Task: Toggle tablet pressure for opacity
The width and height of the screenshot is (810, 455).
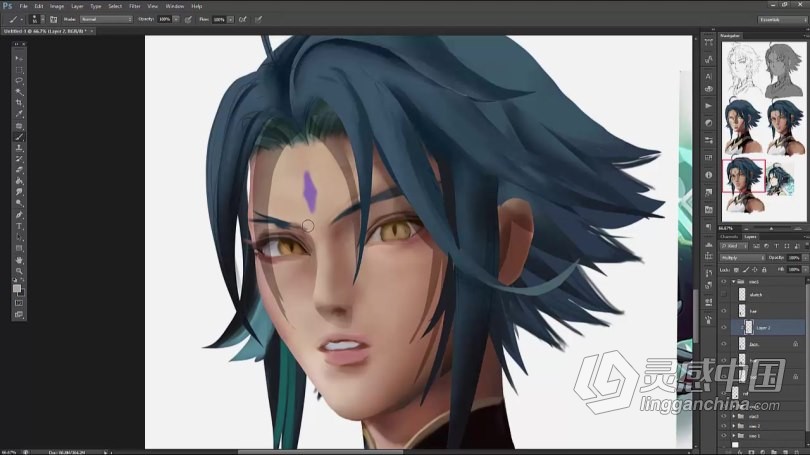Action: (188, 19)
